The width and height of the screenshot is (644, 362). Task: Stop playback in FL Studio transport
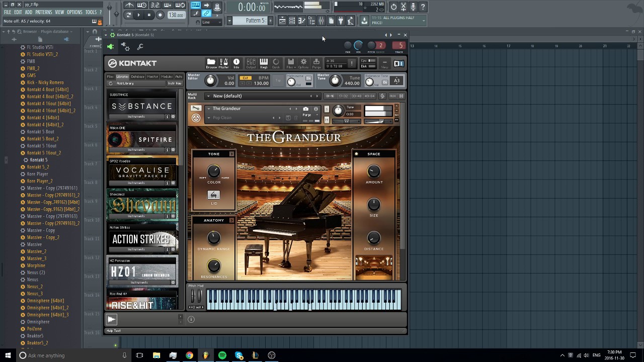(x=149, y=15)
